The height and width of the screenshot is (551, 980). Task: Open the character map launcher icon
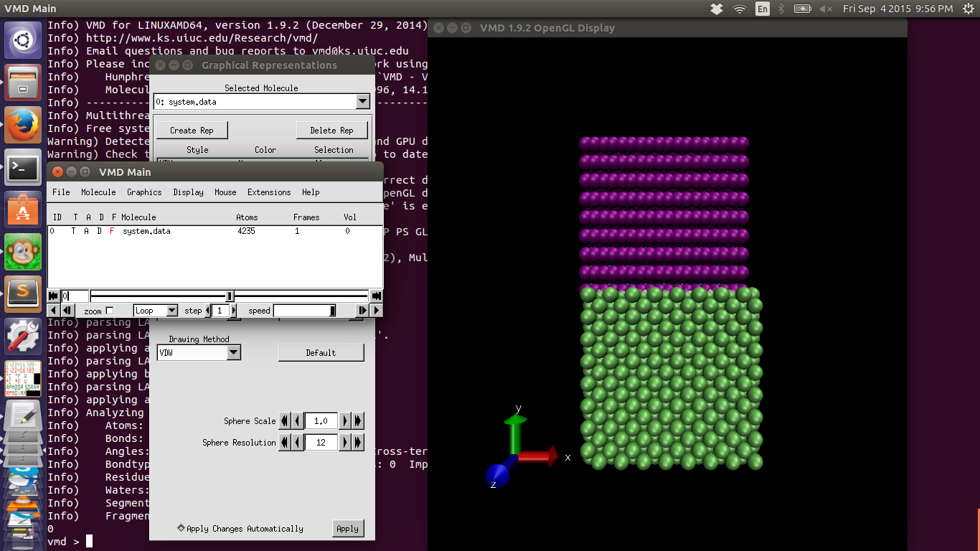click(x=23, y=379)
